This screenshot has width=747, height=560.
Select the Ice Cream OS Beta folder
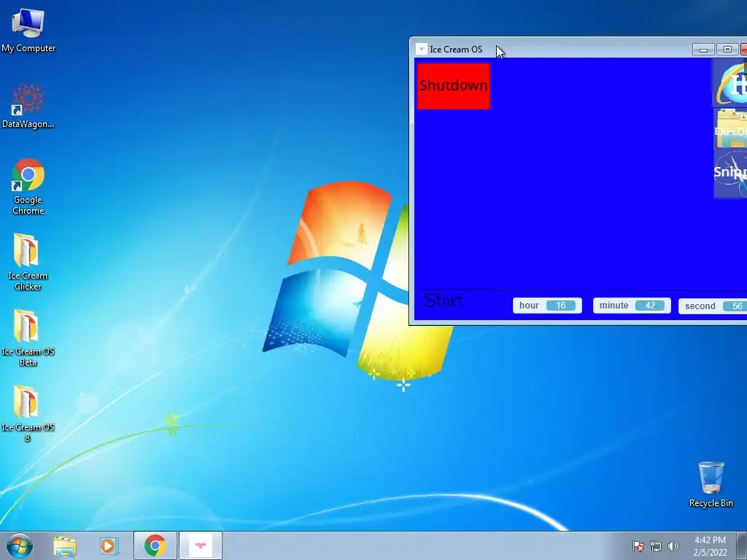28,338
